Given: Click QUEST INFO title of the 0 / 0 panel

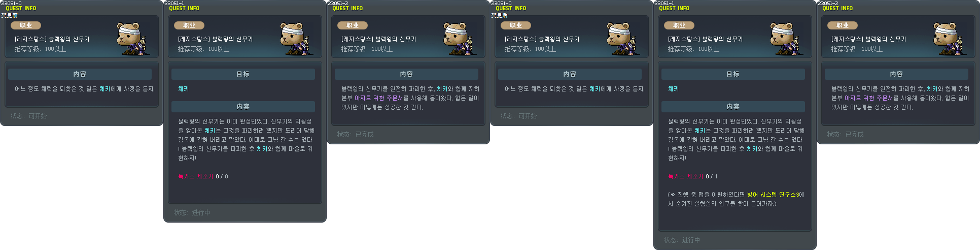Looking at the screenshot, I should coord(184,9).
